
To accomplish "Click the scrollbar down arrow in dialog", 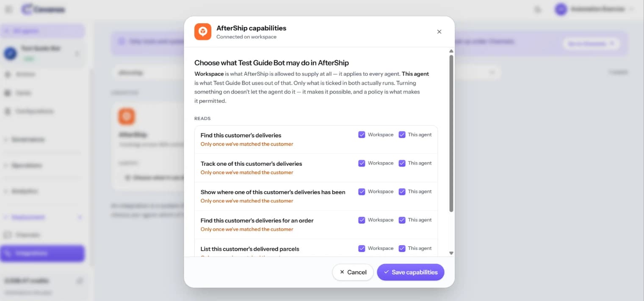I will (451, 253).
